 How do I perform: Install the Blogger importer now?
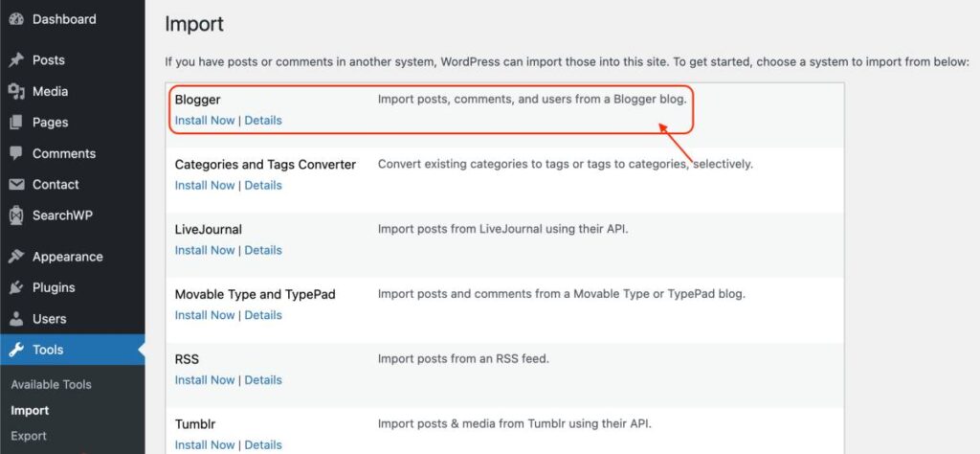(x=205, y=120)
